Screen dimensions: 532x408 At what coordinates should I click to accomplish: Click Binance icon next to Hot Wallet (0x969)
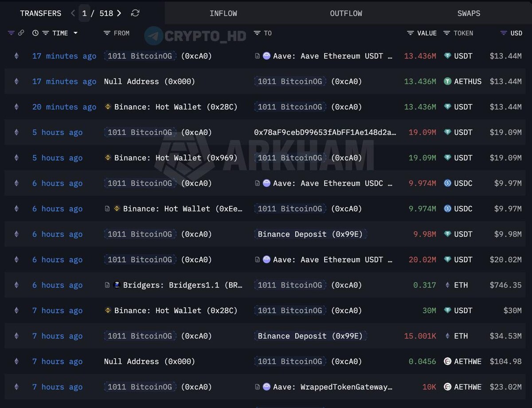108,157
